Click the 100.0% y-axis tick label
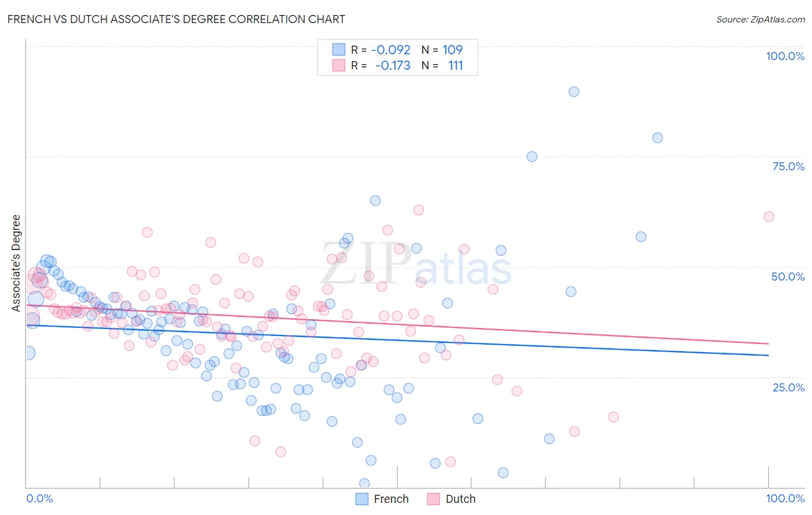Image resolution: width=812 pixels, height=515 pixels. tap(785, 56)
